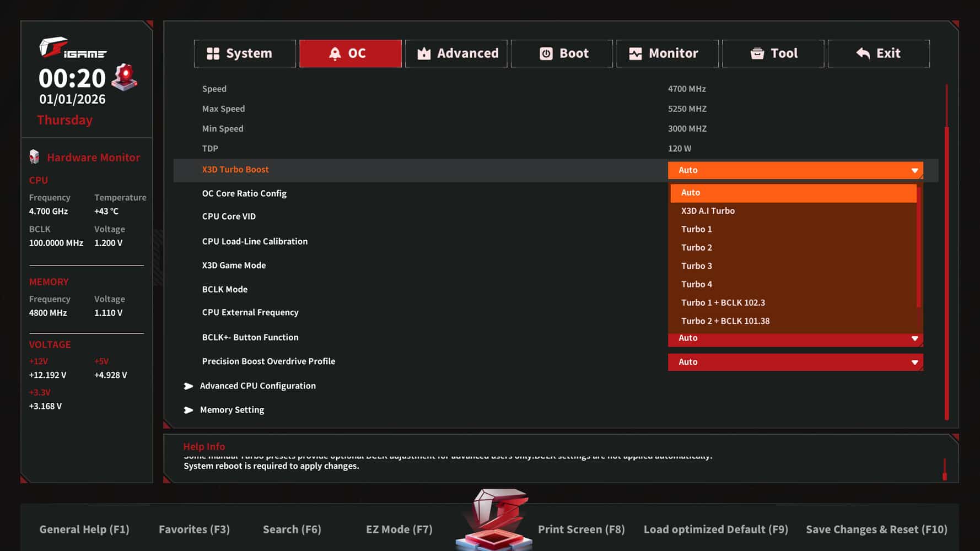The height and width of the screenshot is (551, 980).
Task: Click the iGame logo at bottom center
Action: [x=494, y=519]
